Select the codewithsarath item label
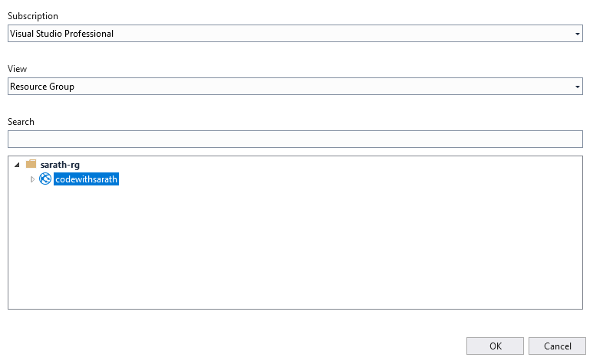 click(87, 179)
